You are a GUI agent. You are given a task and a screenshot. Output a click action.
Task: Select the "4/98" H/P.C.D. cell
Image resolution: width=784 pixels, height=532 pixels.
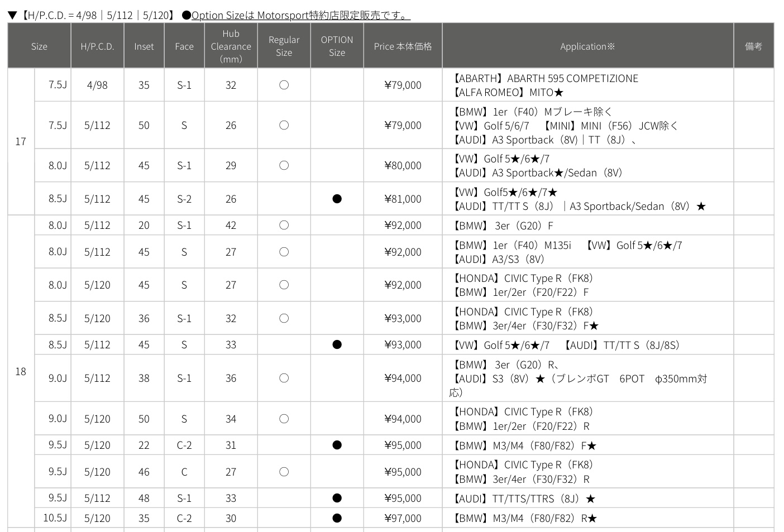tap(97, 85)
